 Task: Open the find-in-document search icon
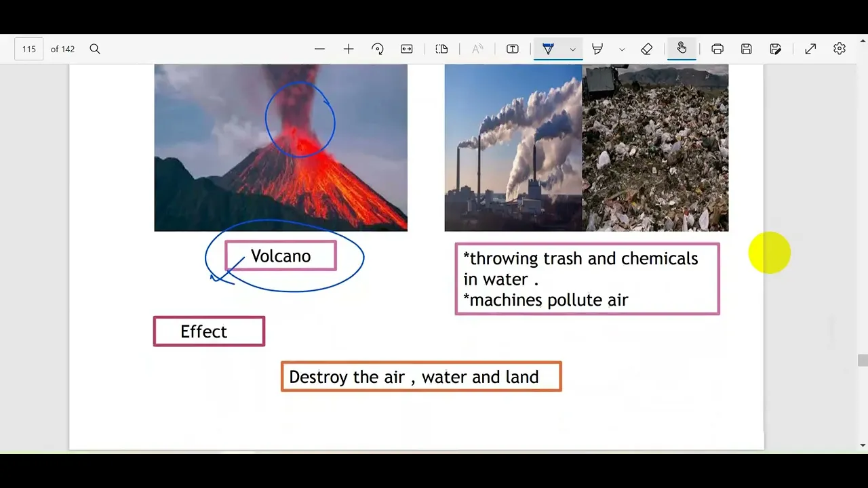tap(95, 49)
